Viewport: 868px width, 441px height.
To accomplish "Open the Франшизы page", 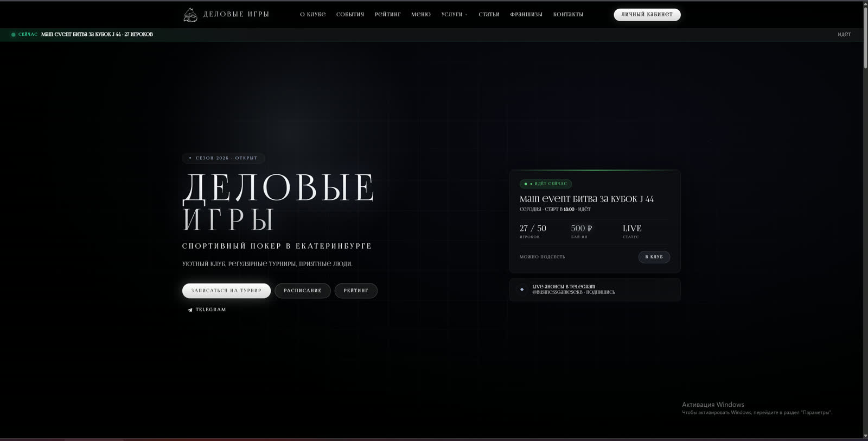I will pos(526,15).
